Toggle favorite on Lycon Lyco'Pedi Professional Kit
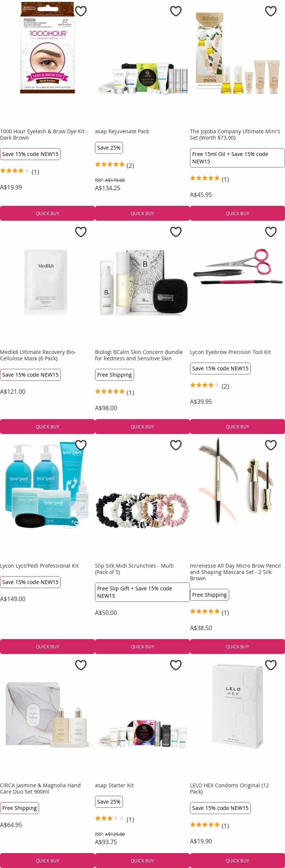The height and width of the screenshot is (868, 285). [81, 445]
